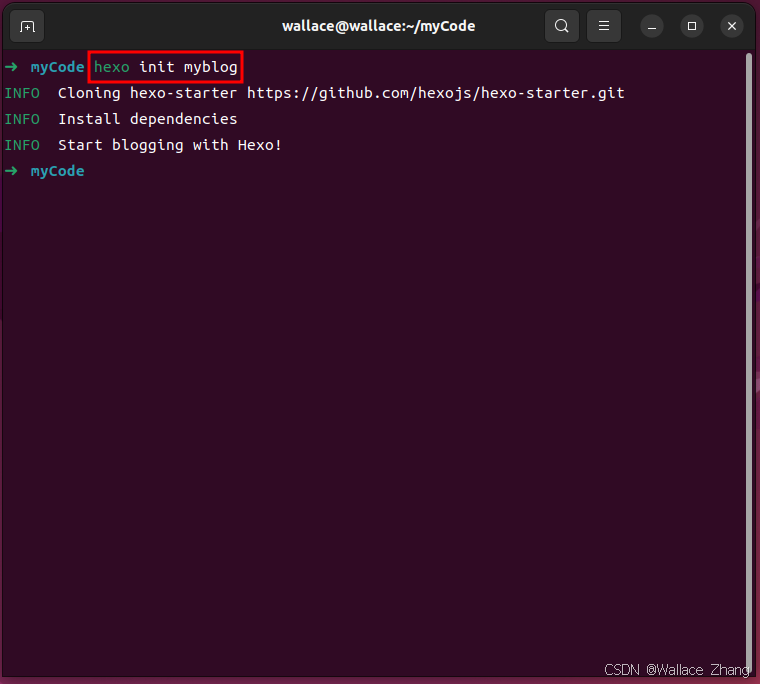This screenshot has height=684, width=760.
Task: Click the hexo-starter GitHub URL
Action: click(x=436, y=93)
